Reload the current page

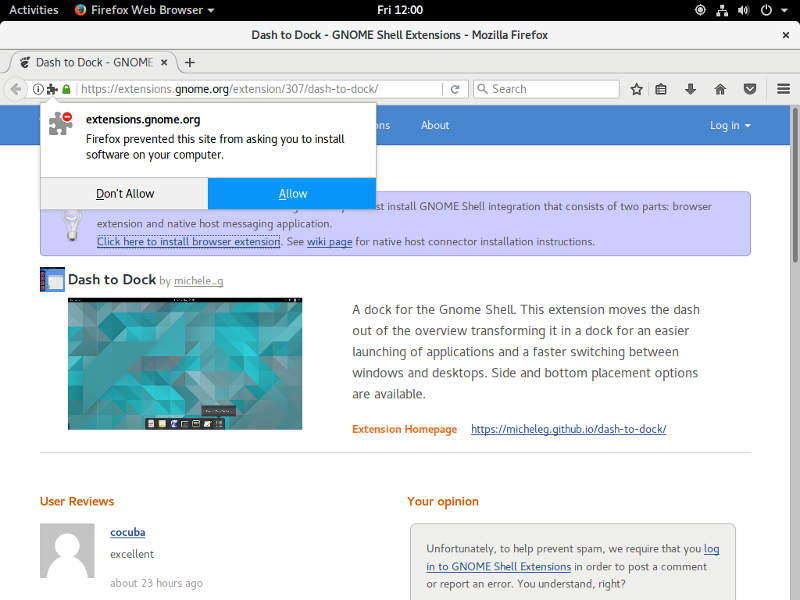pyautogui.click(x=457, y=88)
